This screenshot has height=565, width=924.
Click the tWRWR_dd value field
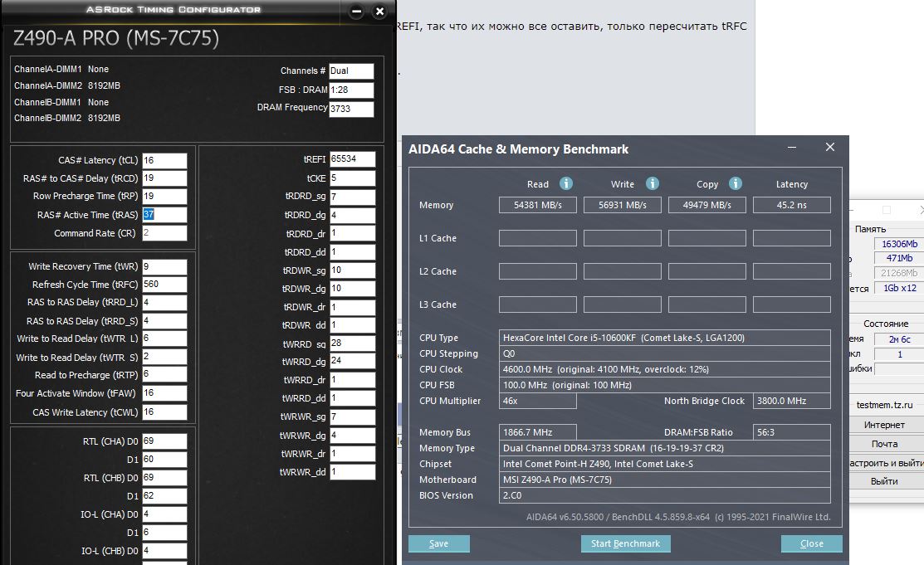(352, 472)
